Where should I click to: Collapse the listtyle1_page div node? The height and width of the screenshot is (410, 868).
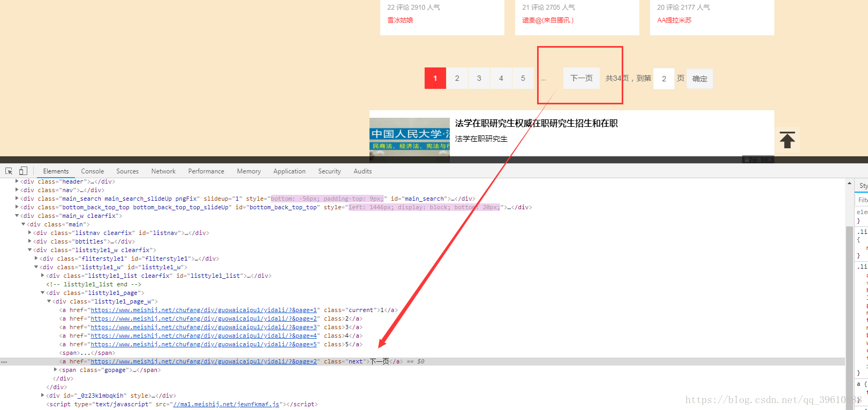[x=42, y=293]
